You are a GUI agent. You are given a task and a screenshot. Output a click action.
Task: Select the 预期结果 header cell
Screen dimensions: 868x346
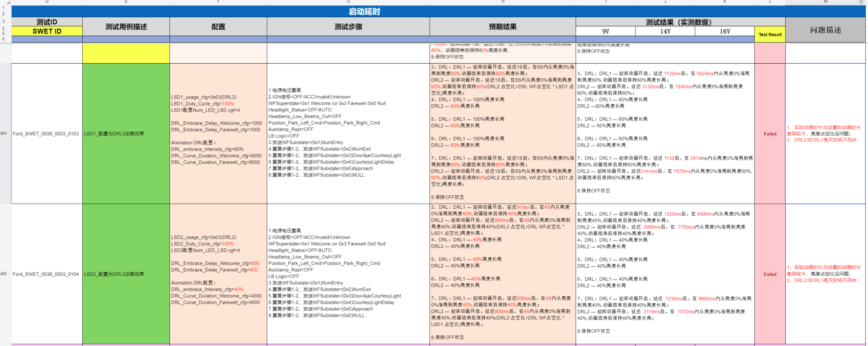click(503, 27)
